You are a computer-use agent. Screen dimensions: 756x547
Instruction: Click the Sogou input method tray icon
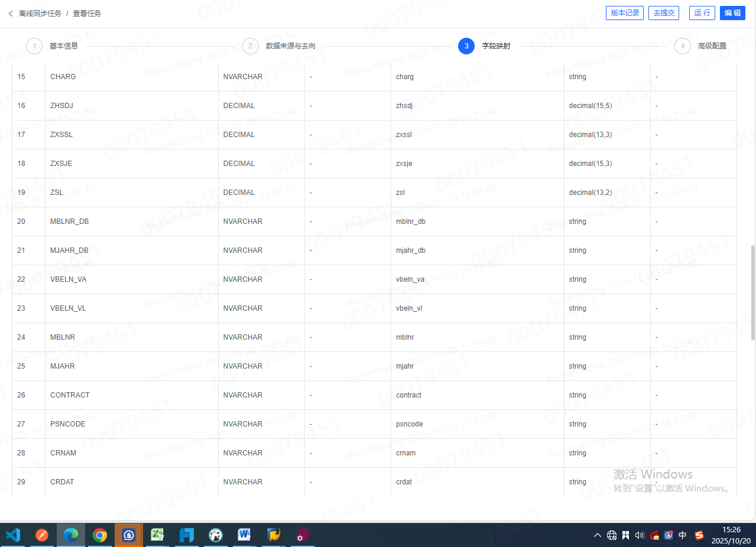699,535
